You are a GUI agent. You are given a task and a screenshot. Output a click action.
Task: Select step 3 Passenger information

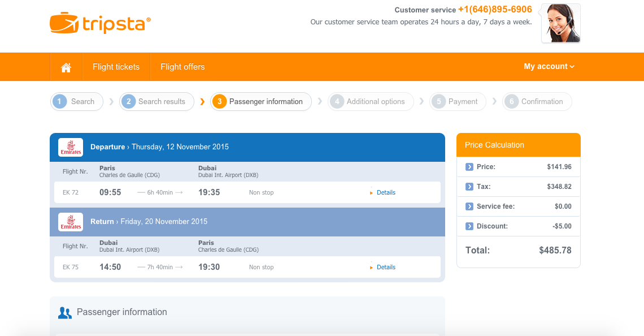[x=261, y=102]
